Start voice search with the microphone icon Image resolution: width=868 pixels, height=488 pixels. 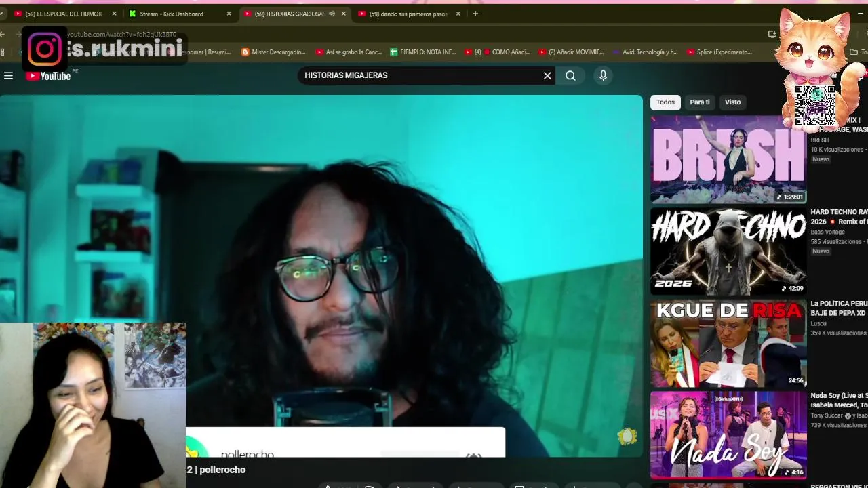[603, 76]
